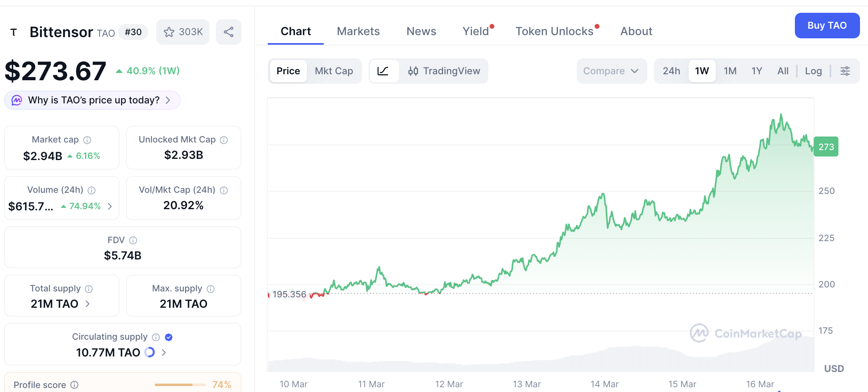Viewport: 868px width, 392px height.
Task: Set chart range to 1Y
Action: [x=757, y=71]
